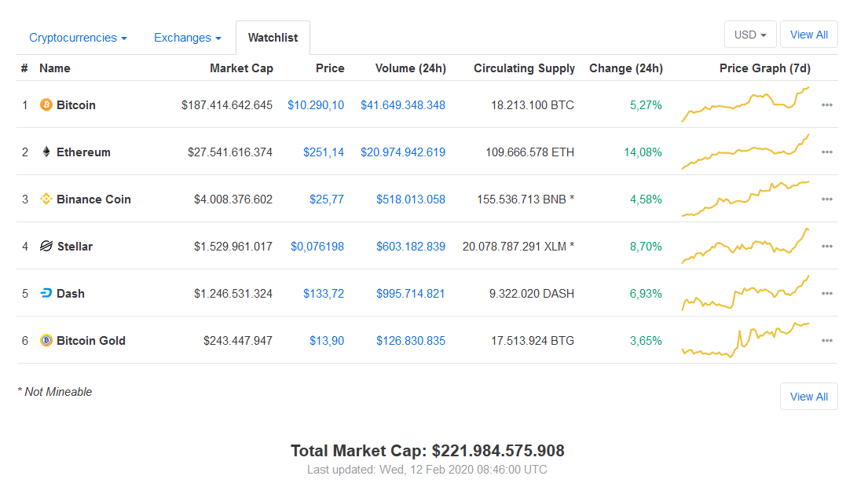The image size is (868, 483).
Task: Open the three-dot menu for Bitcoin row
Action: pos(827,105)
